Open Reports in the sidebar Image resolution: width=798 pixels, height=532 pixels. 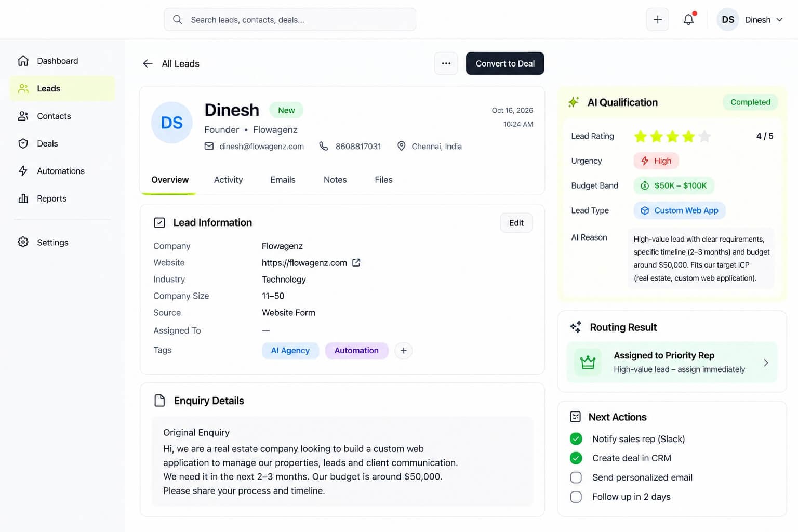point(62,198)
